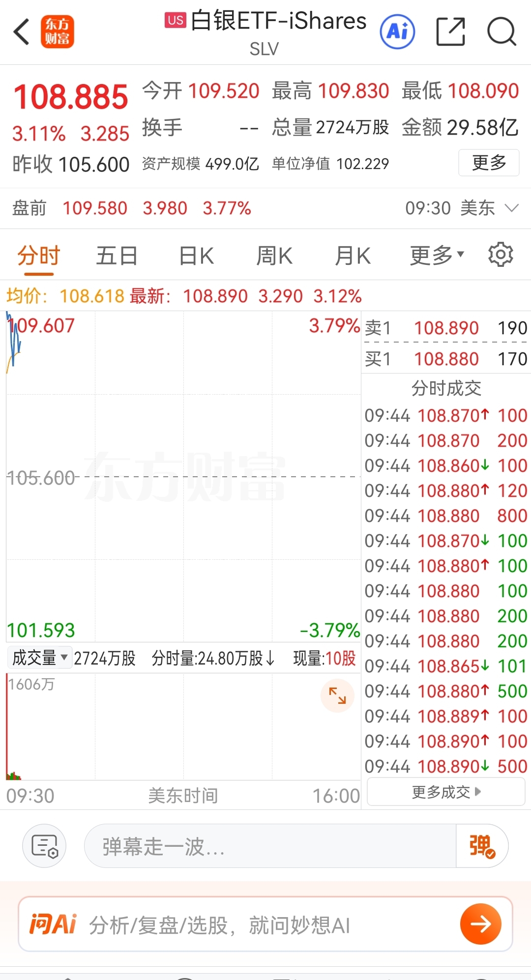Tap the 分时量 24.80万股 label
Image resolution: width=531 pixels, height=980 pixels.
(213, 658)
